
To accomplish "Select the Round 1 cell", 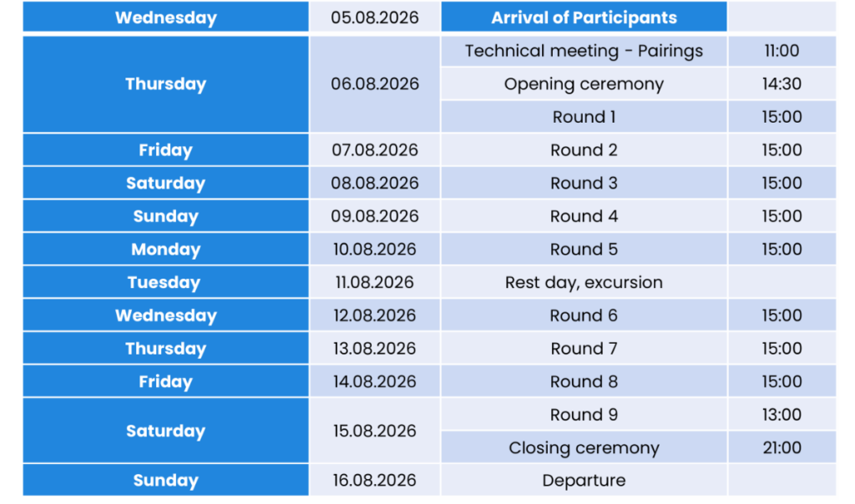I will 584,117.
